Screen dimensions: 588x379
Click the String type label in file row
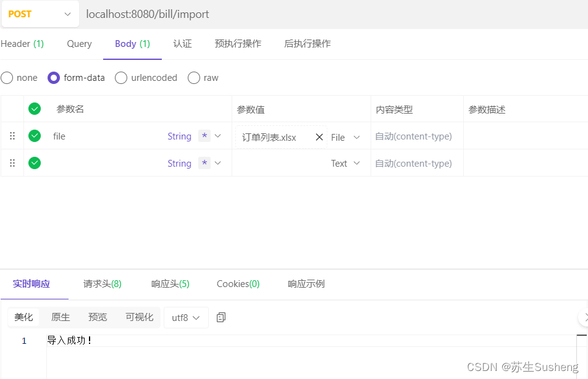point(179,136)
